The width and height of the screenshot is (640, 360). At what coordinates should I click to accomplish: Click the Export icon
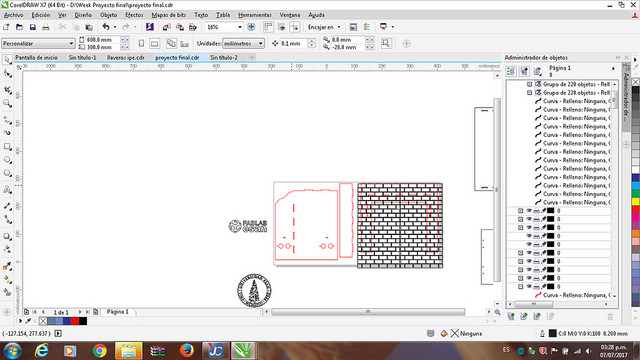(180, 27)
